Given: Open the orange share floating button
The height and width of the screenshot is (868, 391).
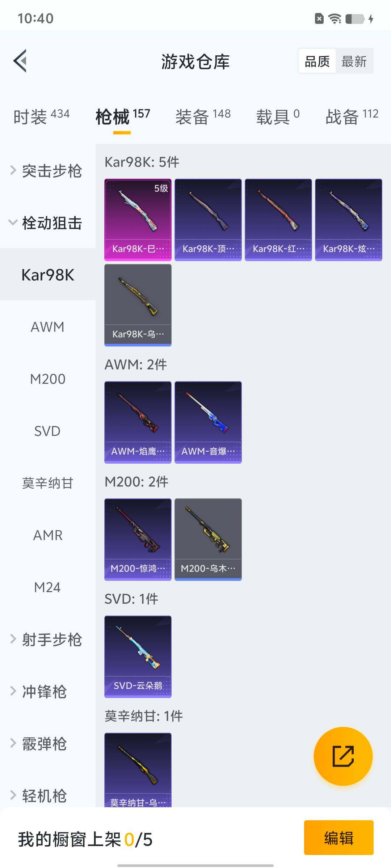Looking at the screenshot, I should [x=343, y=756].
